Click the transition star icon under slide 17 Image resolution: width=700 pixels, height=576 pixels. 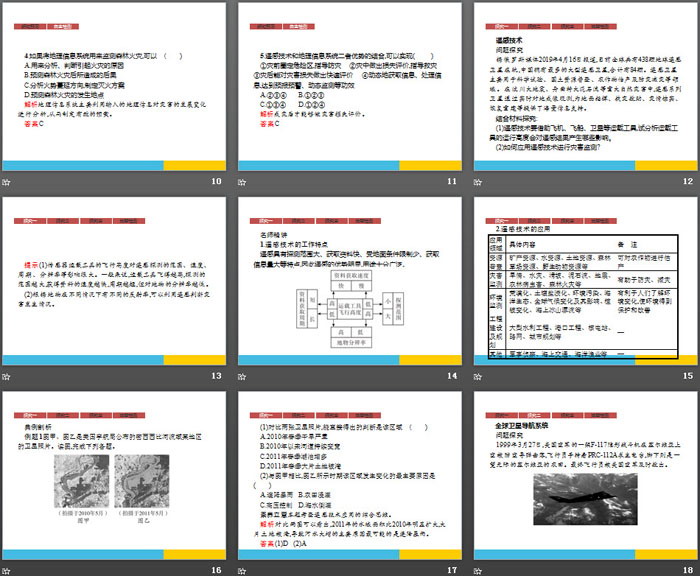pyautogui.click(x=243, y=569)
